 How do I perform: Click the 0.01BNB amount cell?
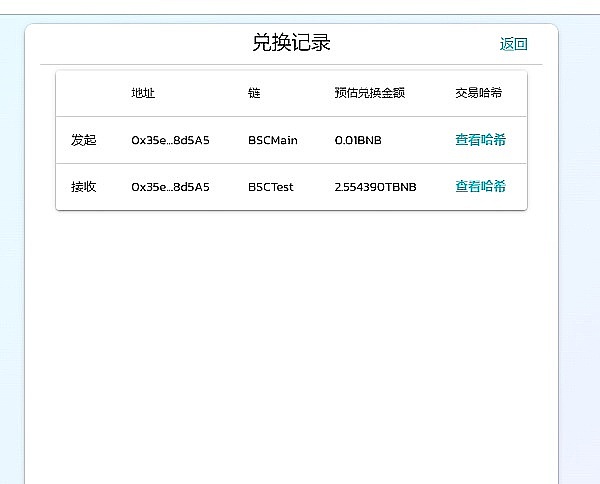click(x=358, y=140)
